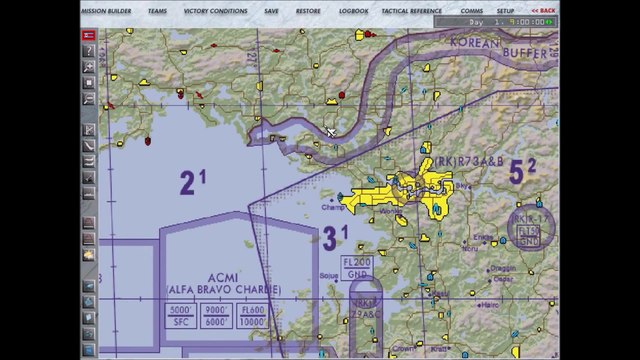640x360 pixels.
Task: Click the ALFA BRAVO CHARLIE label
Action: coord(224,289)
